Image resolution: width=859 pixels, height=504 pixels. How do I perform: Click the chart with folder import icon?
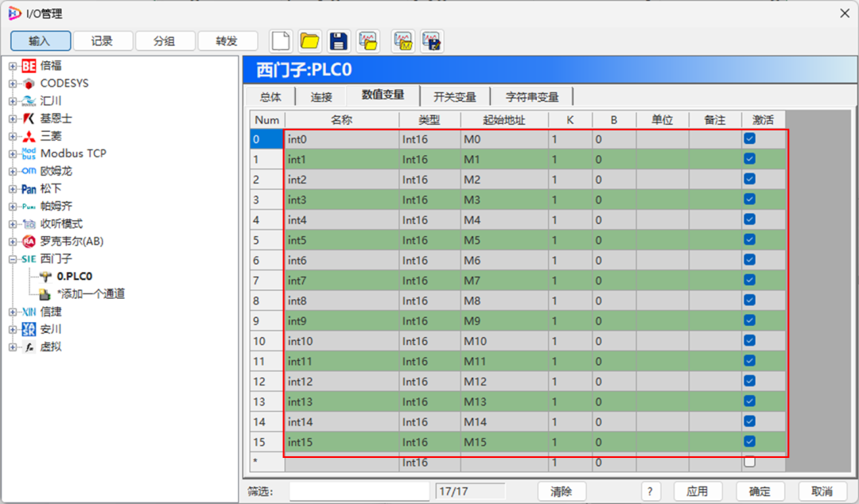pyautogui.click(x=368, y=41)
